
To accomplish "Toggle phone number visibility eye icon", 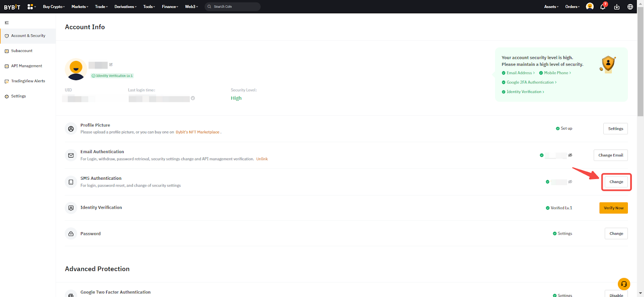I will [x=570, y=182].
